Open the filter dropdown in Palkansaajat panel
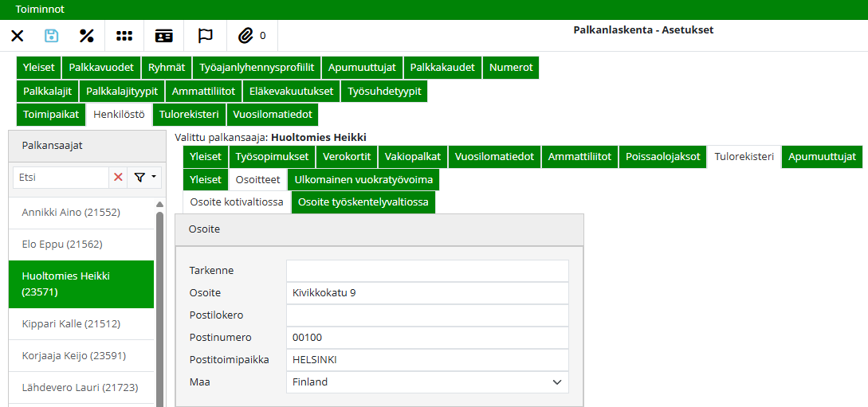This screenshot has height=407, width=868. (144, 178)
